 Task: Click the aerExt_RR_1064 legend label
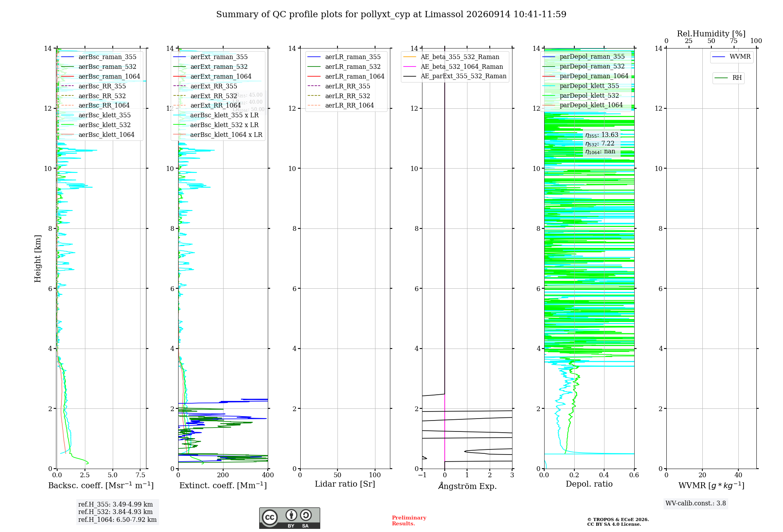[216, 106]
